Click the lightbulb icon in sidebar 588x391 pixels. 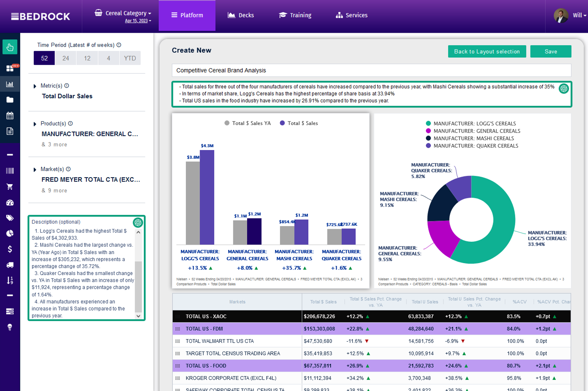(10, 327)
